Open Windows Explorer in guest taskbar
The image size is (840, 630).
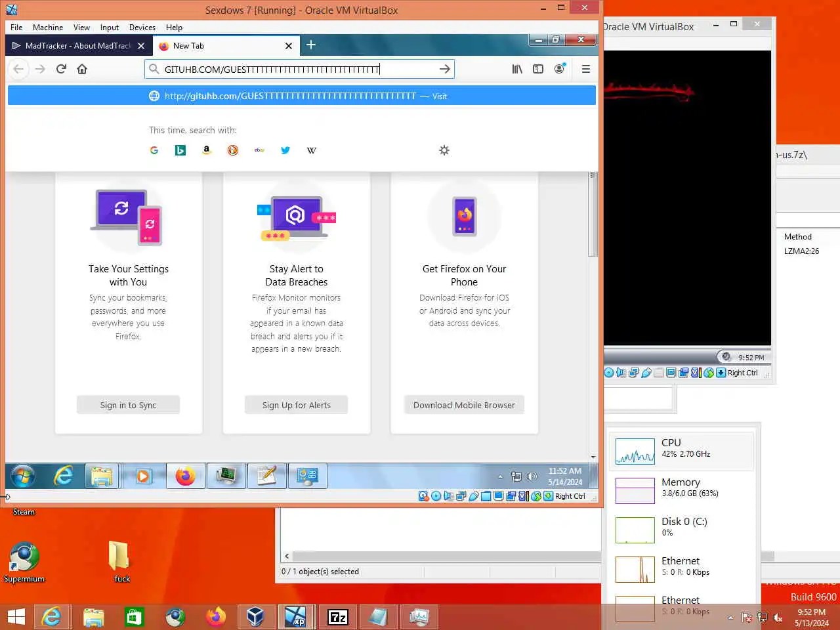click(x=102, y=476)
